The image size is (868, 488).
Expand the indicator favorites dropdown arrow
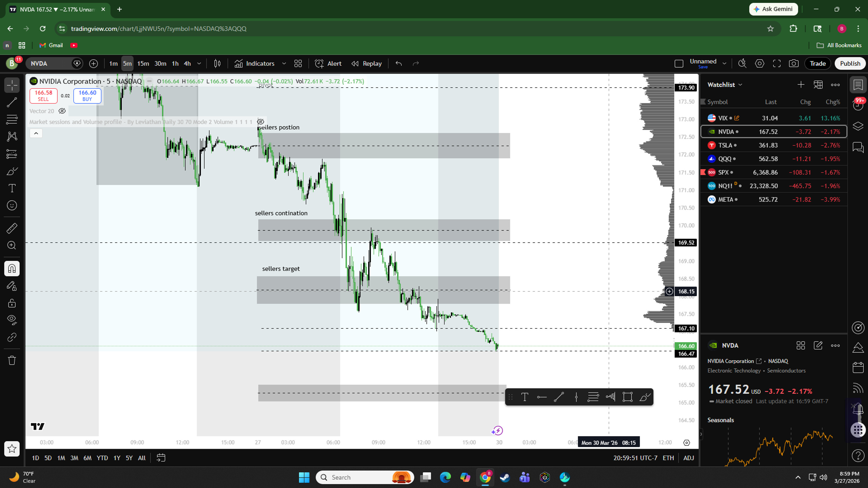coord(284,63)
